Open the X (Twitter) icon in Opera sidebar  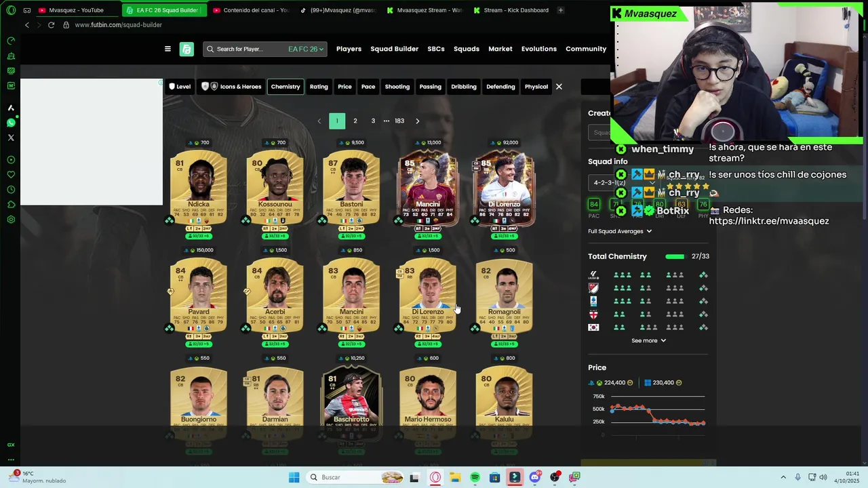(11, 138)
